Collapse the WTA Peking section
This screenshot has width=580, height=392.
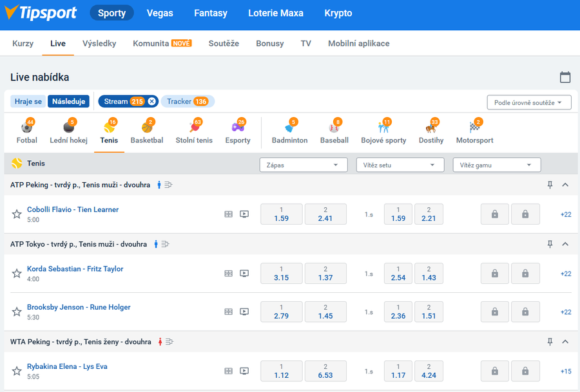tap(565, 342)
